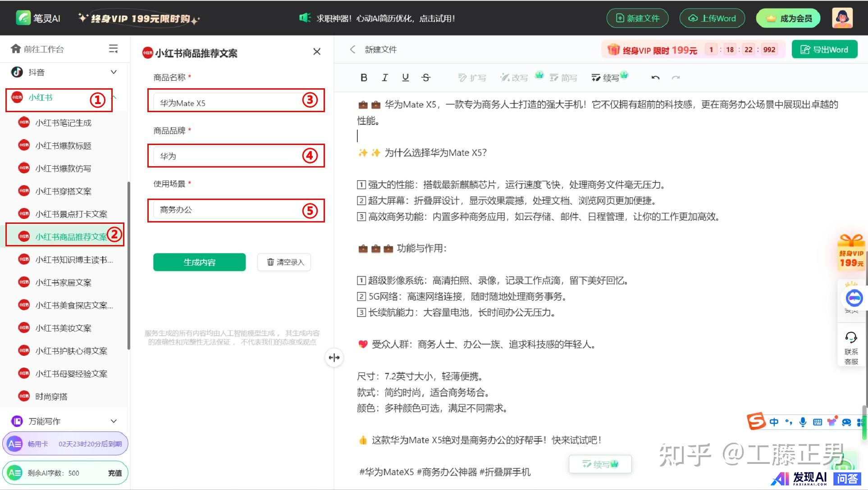The width and height of the screenshot is (868, 490).
Task: Click the floating 终身VIP 199元 gift badge
Action: pyautogui.click(x=851, y=252)
